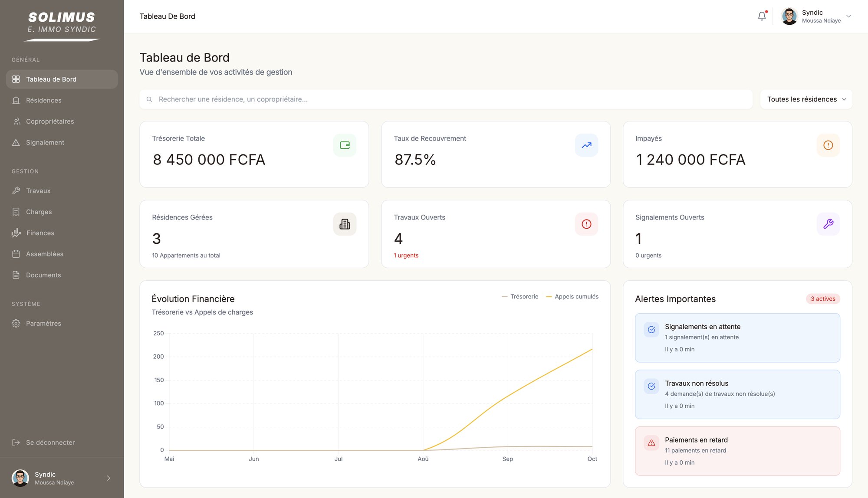This screenshot has height=498, width=868.
Task: Open the Paiements en retard alert
Action: (x=737, y=451)
